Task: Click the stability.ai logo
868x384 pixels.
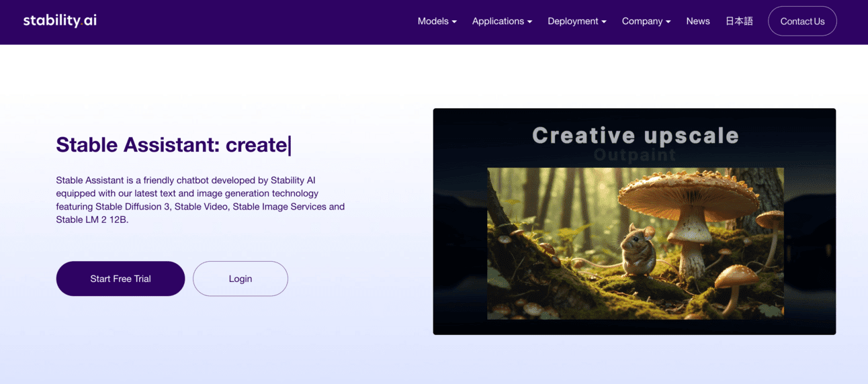Action: pyautogui.click(x=60, y=21)
